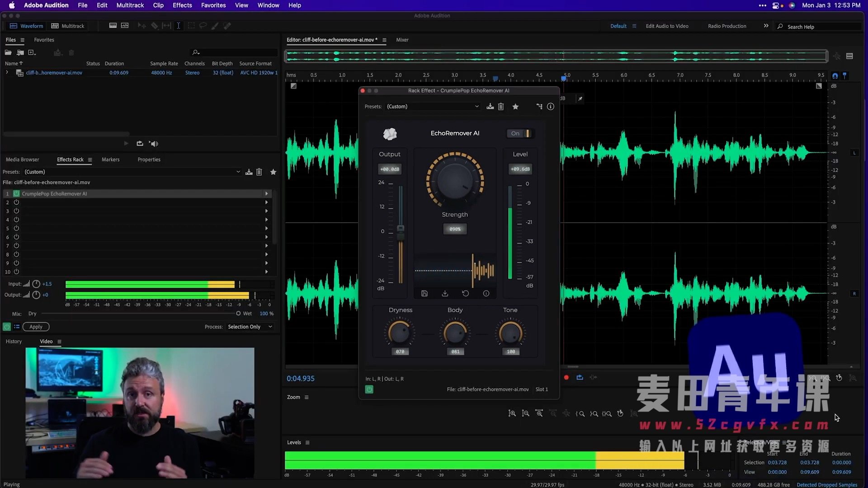Open the Effects menu
The height and width of the screenshot is (488, 868).
tap(182, 5)
